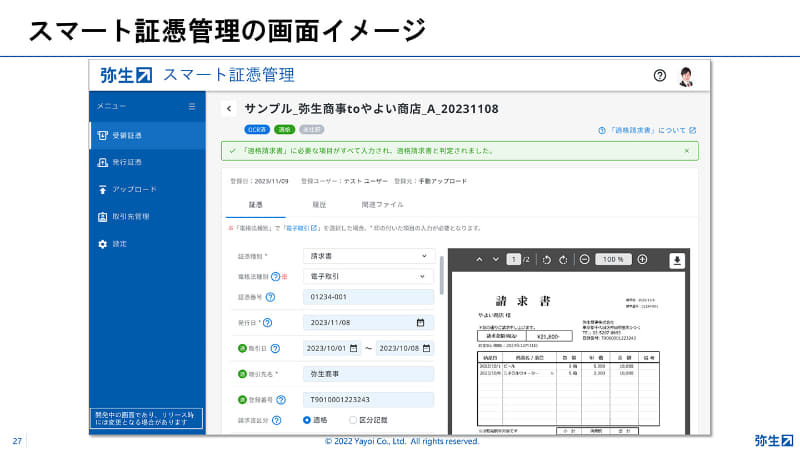This screenshot has height=450, width=800.
Task: Select the 区分記載 radio button
Action: click(x=353, y=420)
